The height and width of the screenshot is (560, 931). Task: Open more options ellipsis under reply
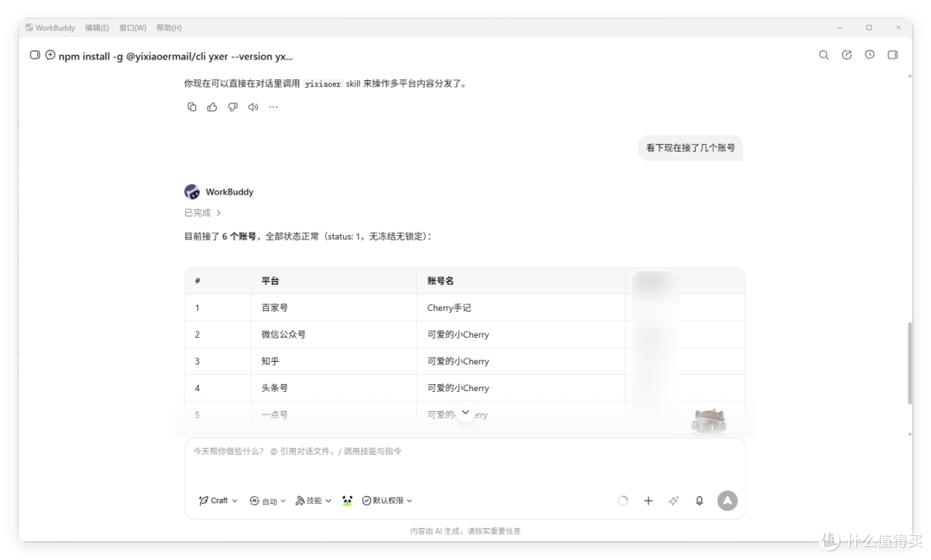click(x=273, y=108)
